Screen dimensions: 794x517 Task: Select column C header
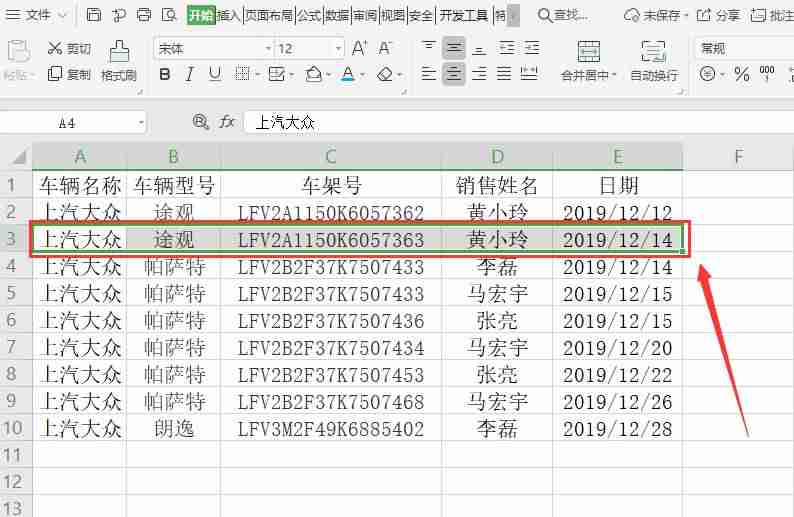(x=331, y=156)
